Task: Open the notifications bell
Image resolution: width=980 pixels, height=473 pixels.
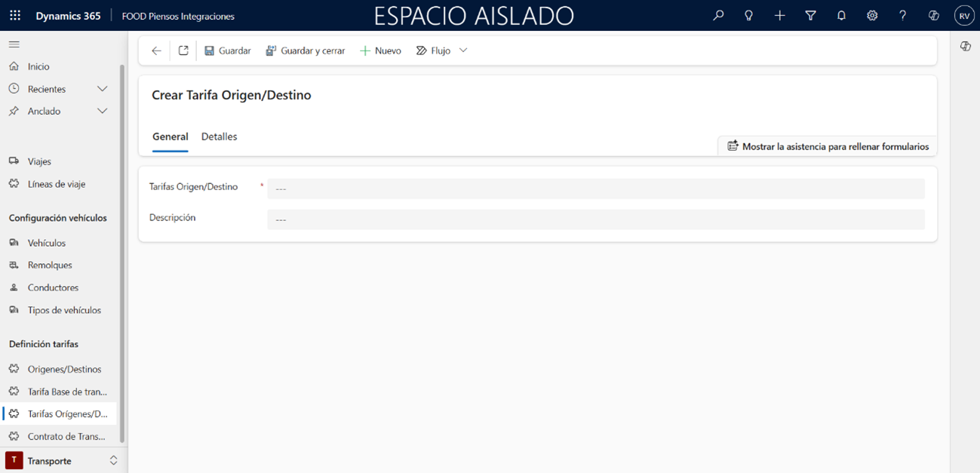Action: 841,15
